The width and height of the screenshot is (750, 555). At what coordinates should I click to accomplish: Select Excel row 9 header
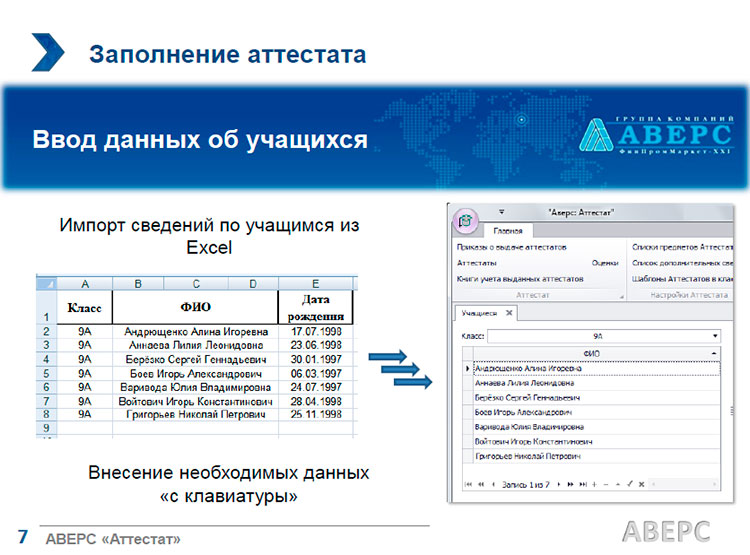coord(46,428)
